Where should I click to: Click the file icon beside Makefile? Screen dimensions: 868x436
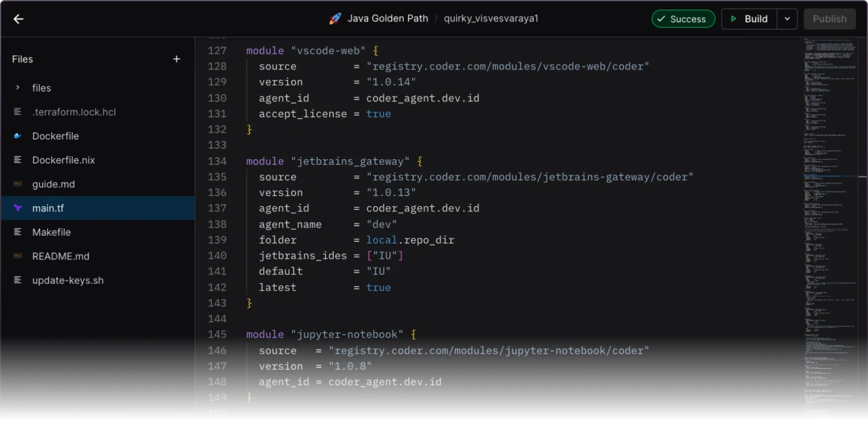click(18, 232)
